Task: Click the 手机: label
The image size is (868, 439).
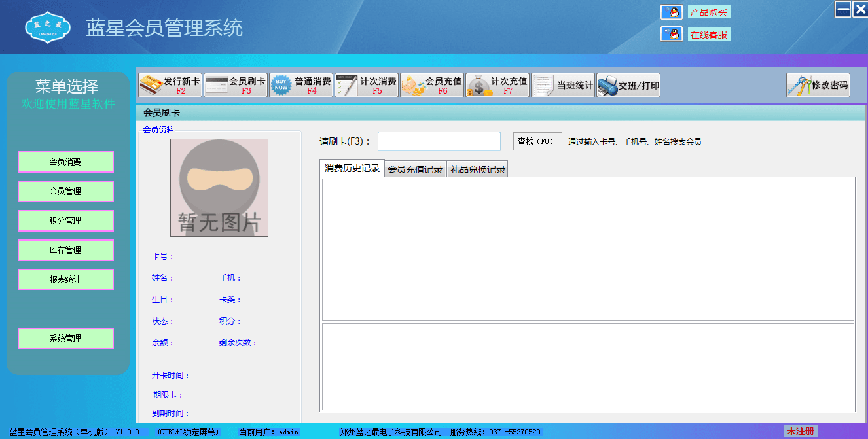Action: (x=230, y=278)
